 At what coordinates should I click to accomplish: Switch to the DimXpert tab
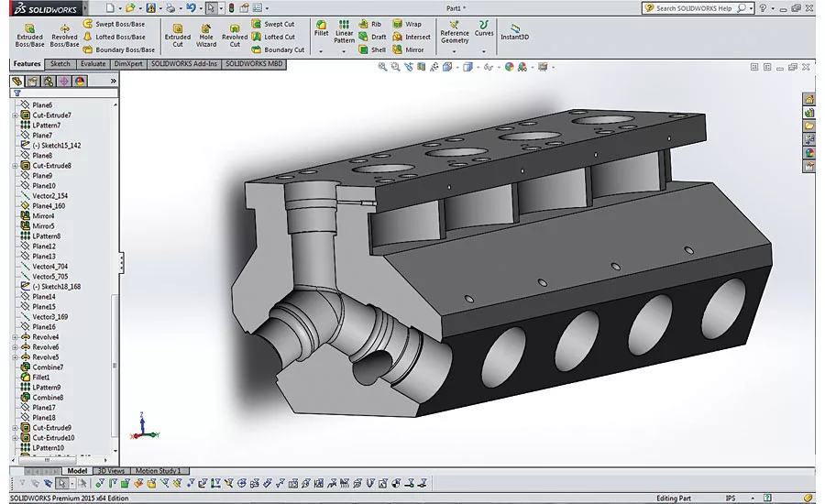128,63
